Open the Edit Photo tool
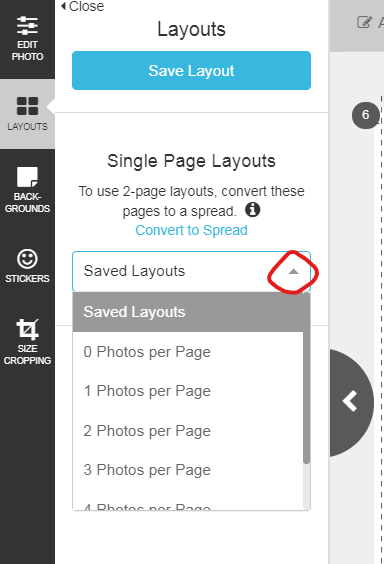Viewport: 384px width, 564px height. tap(27, 39)
